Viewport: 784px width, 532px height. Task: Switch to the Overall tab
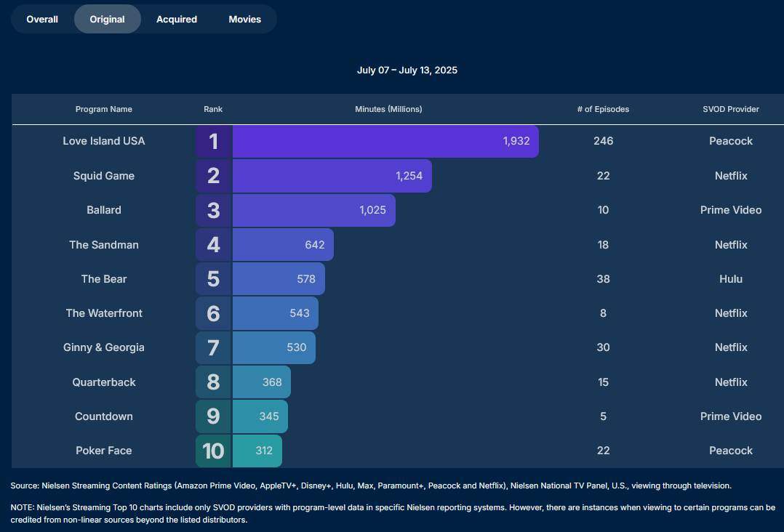(x=42, y=19)
